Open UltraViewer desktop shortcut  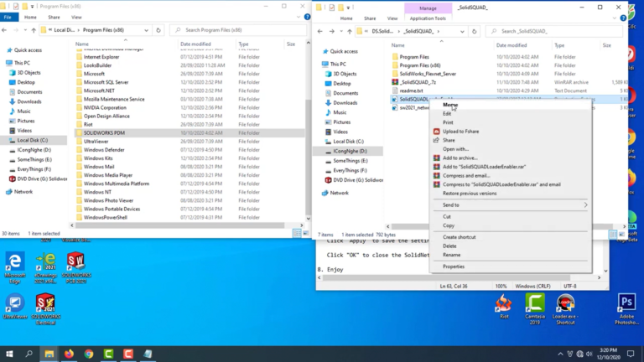click(x=15, y=307)
